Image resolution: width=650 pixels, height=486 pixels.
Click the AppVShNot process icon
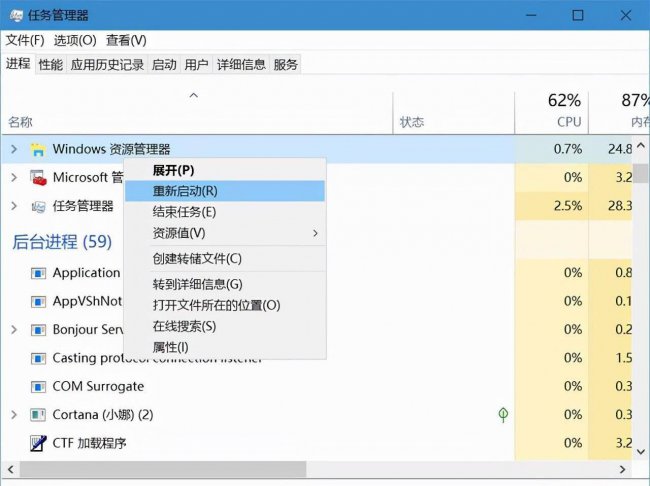[x=38, y=301]
